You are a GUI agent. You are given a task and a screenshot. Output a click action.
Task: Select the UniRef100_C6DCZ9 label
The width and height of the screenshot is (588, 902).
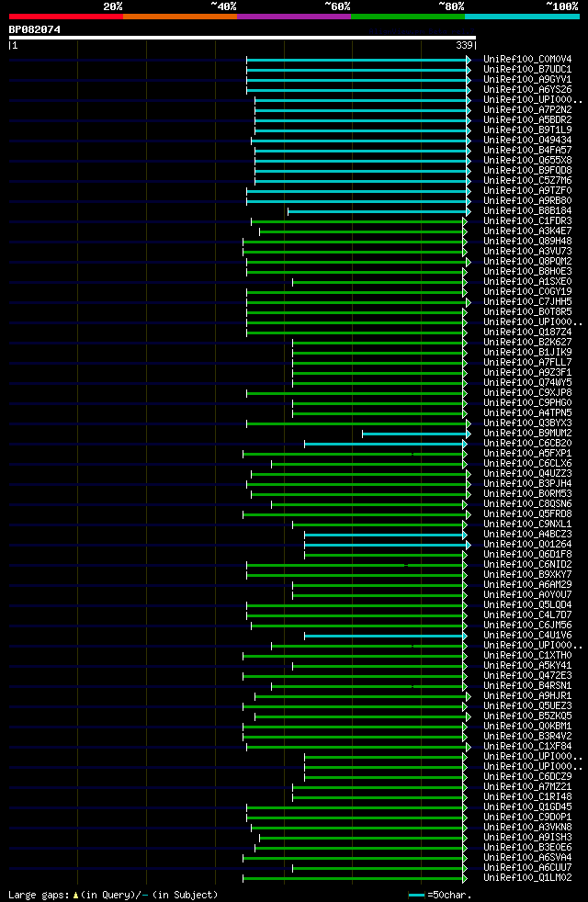527,776
